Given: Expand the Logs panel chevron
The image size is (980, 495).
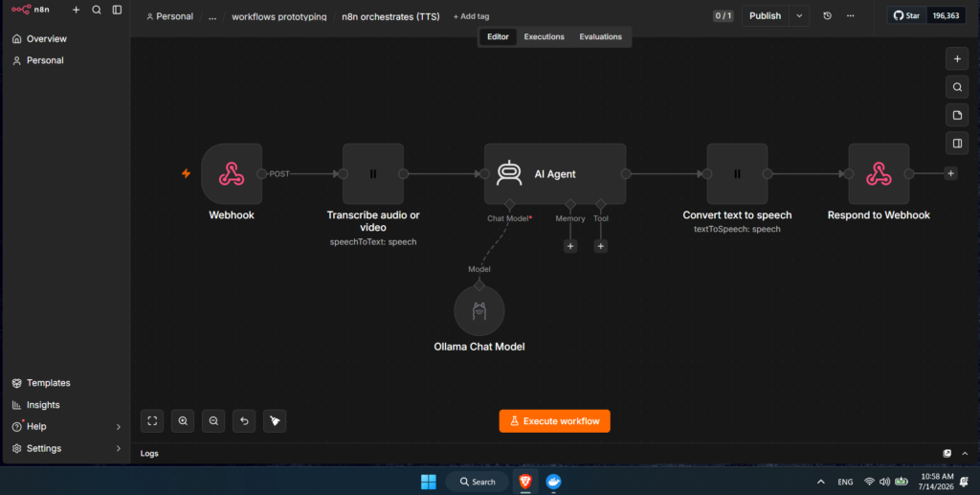Looking at the screenshot, I should 965,454.
